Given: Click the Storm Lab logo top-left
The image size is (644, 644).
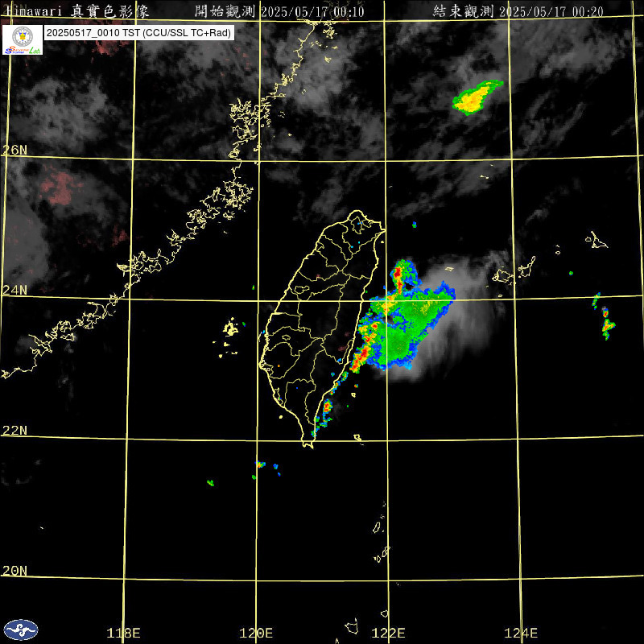Looking at the screenshot, I should (23, 39).
